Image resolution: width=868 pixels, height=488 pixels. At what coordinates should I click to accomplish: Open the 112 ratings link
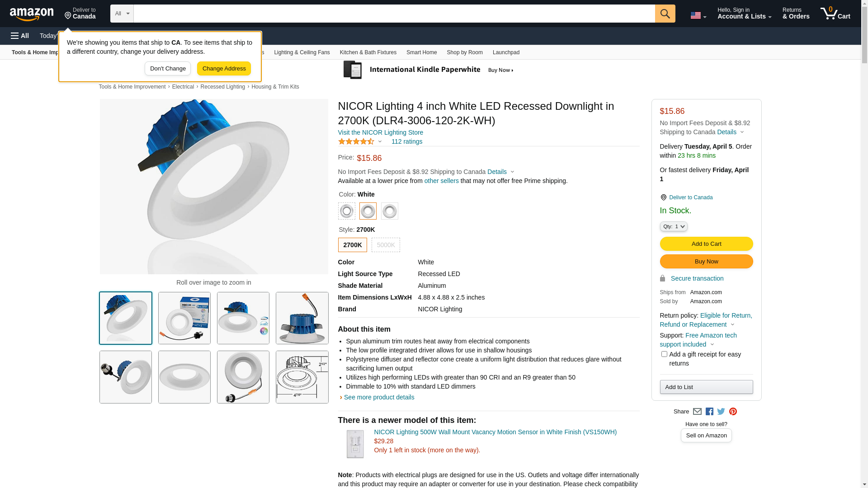click(x=406, y=141)
